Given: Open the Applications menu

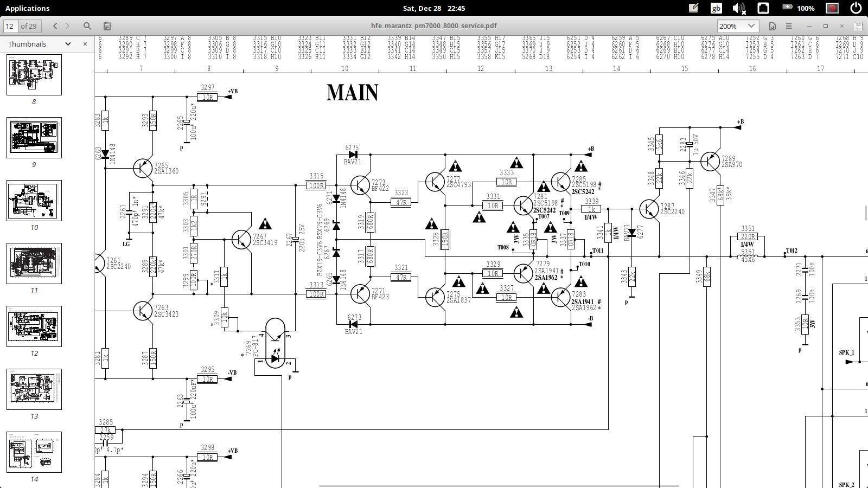Looking at the screenshot, I should (27, 8).
